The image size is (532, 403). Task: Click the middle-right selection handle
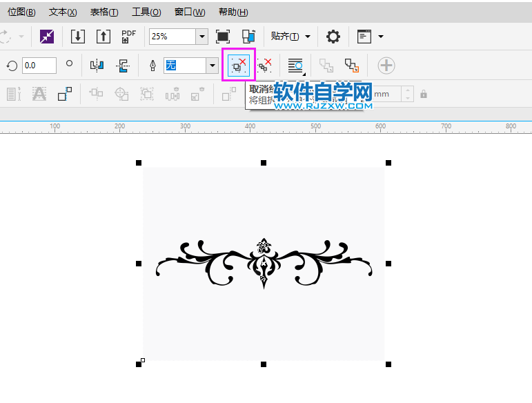point(388,264)
